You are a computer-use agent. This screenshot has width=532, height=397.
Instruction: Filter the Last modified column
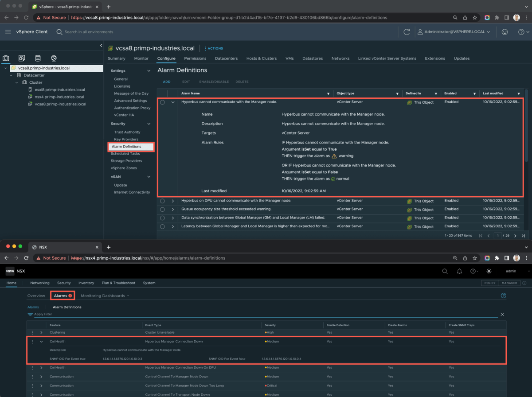click(x=519, y=94)
